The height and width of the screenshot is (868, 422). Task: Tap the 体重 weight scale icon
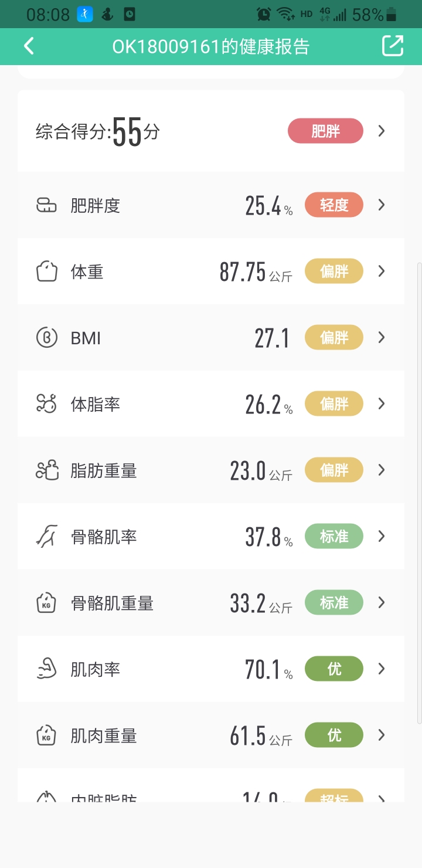coord(47,272)
